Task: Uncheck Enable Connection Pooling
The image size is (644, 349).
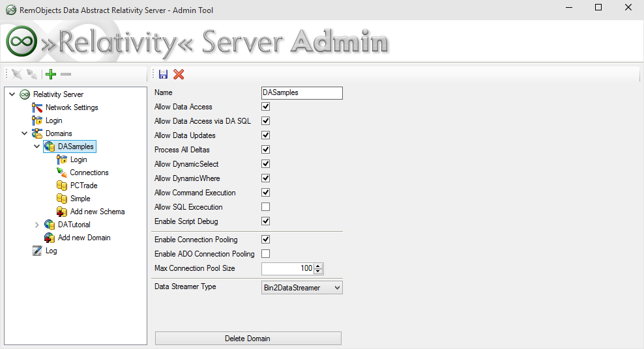Action: pyautogui.click(x=266, y=240)
